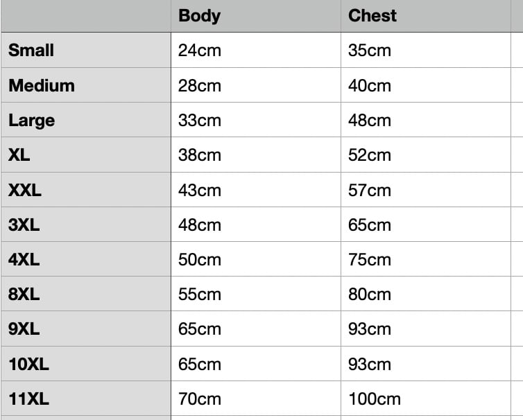
Task: Select Large body cell showing 33cm
Action: tap(255, 121)
